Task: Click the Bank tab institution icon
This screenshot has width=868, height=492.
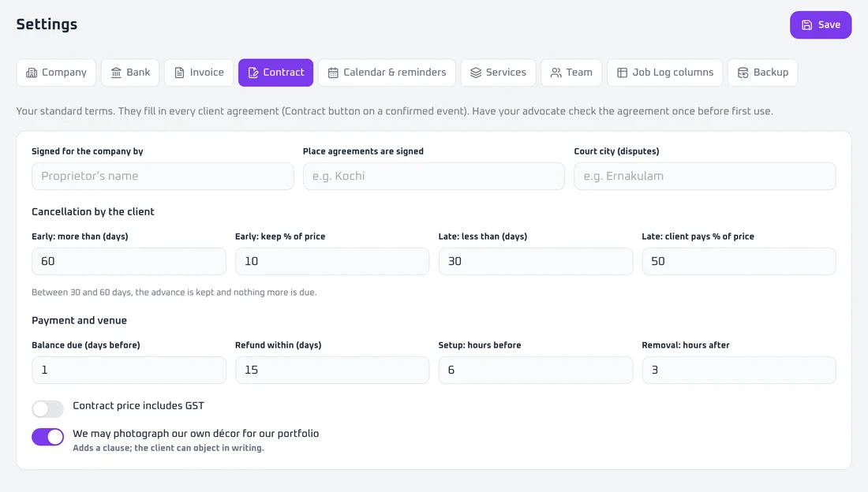Action: point(116,73)
